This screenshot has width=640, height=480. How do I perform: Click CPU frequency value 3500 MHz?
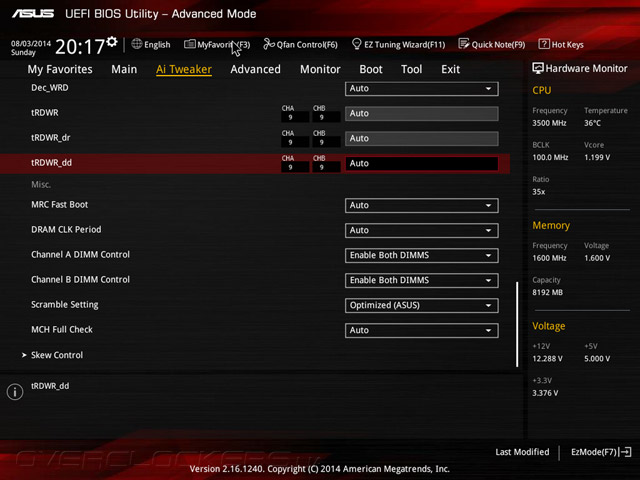(549, 123)
